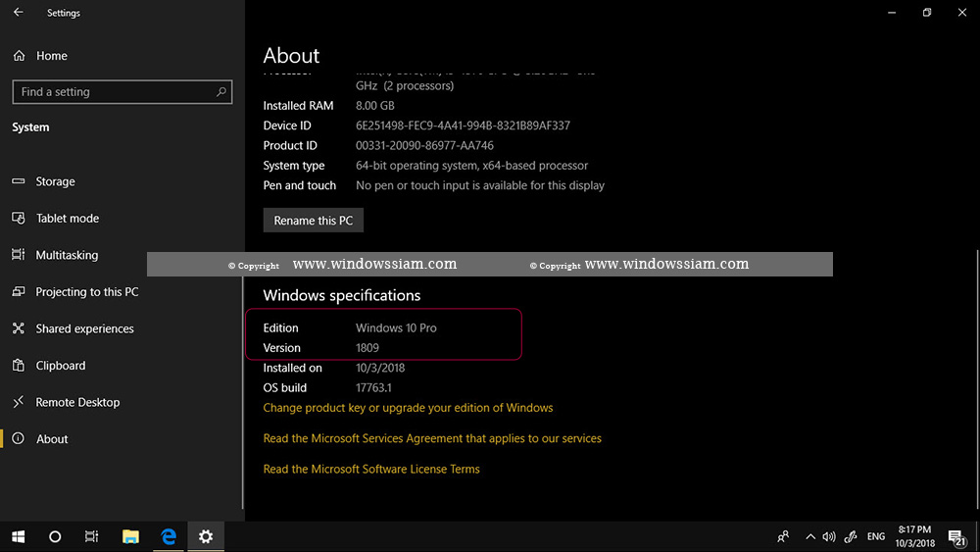
Task: Click Rename this PC button
Action: coord(314,220)
